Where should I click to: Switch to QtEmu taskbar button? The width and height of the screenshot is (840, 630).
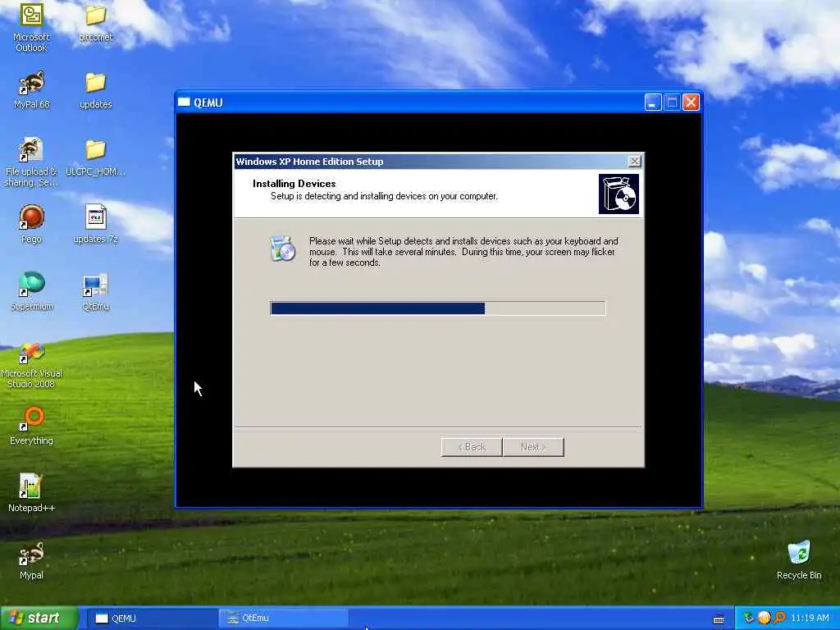[x=284, y=619]
